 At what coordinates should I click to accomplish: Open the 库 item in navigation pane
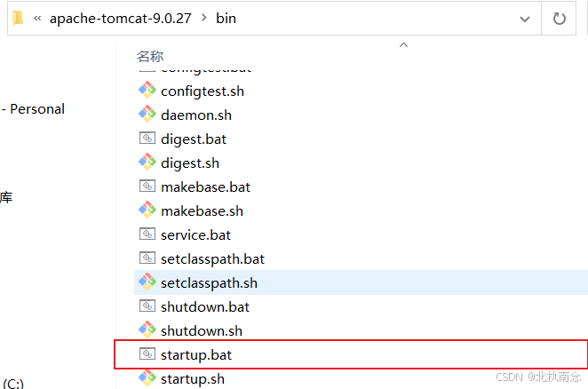tap(6, 197)
